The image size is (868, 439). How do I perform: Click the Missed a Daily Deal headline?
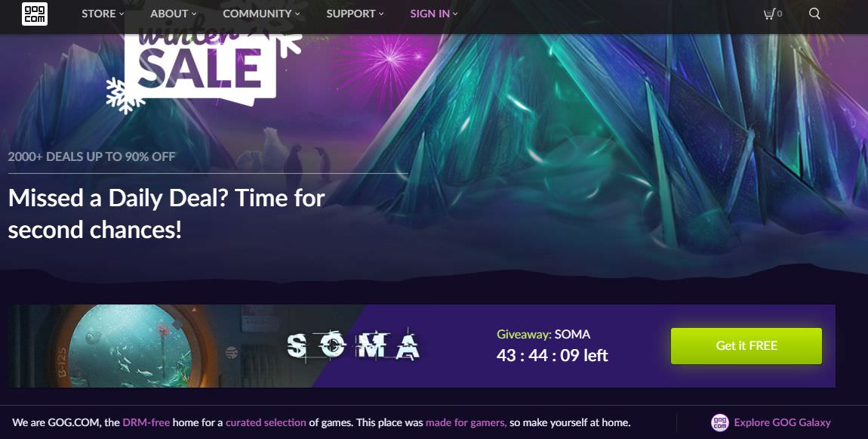(x=166, y=213)
